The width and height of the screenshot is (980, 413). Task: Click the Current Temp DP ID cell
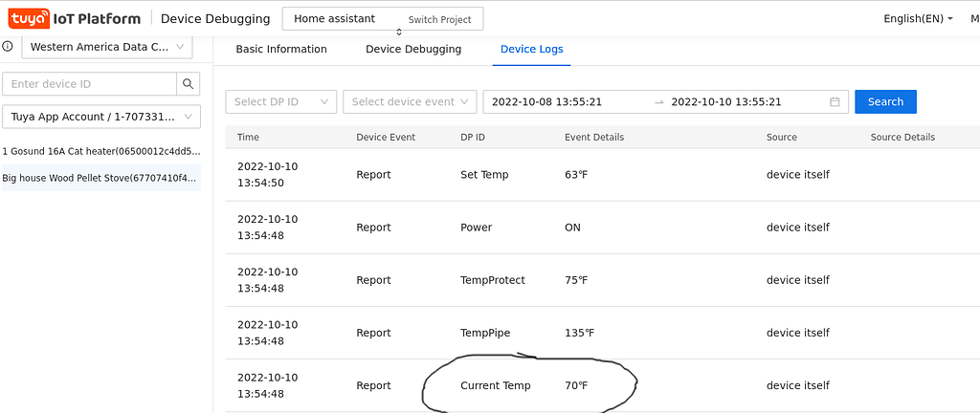click(496, 385)
